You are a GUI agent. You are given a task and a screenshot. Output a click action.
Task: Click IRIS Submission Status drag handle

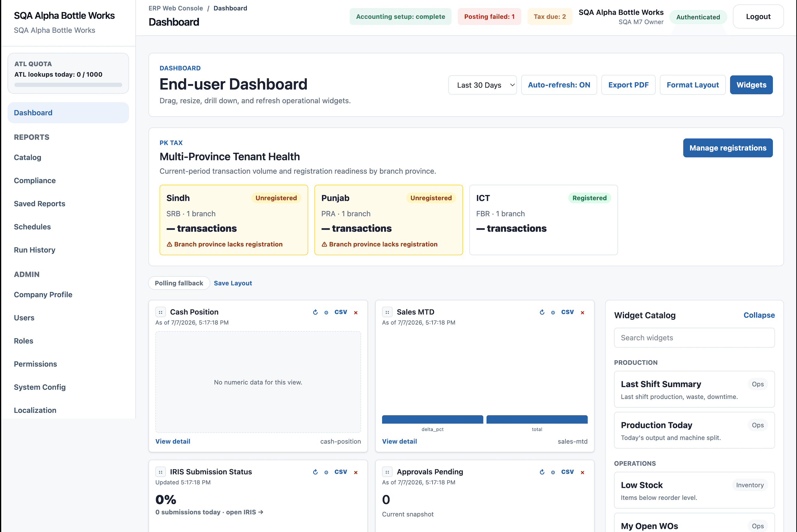161,472
